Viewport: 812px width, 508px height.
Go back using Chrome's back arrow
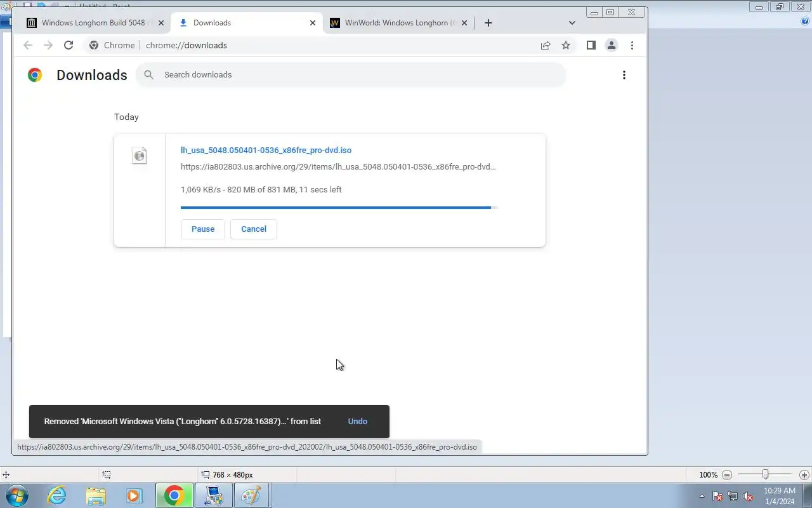(27, 45)
